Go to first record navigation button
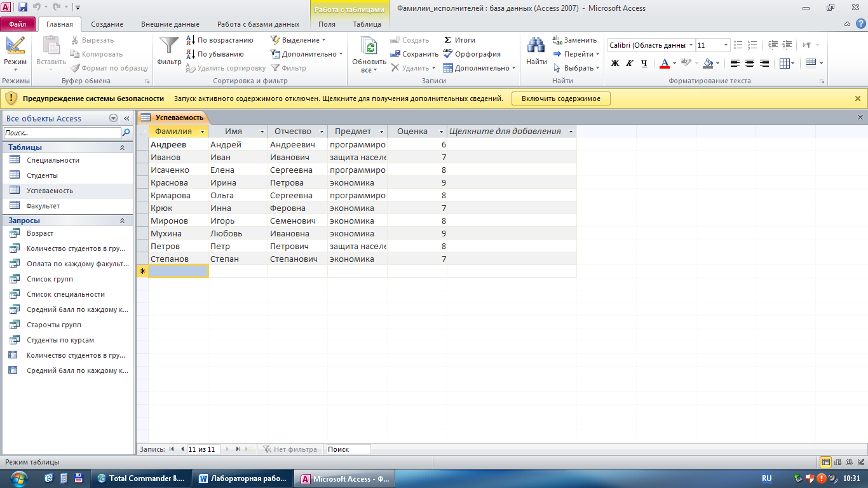Viewport: 868px width, 488px height. click(172, 449)
